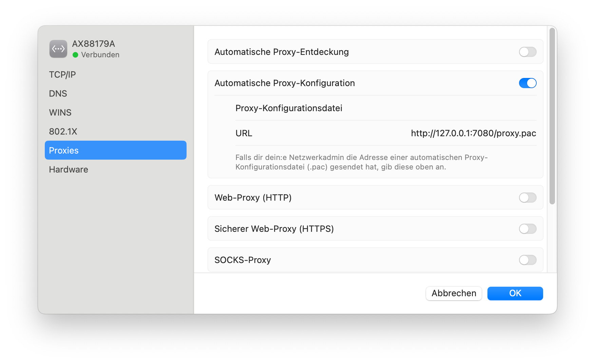Select the 802.1X section
The width and height of the screenshot is (595, 364).
(x=63, y=132)
